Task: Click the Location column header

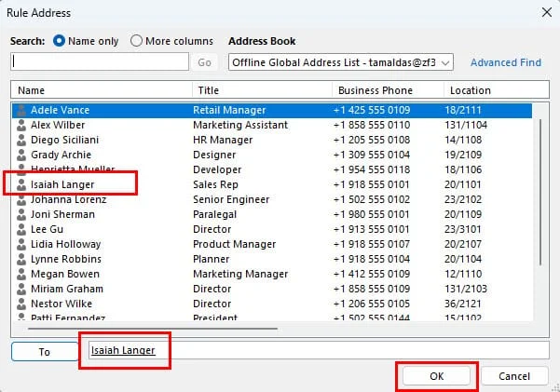Action: pos(497,90)
